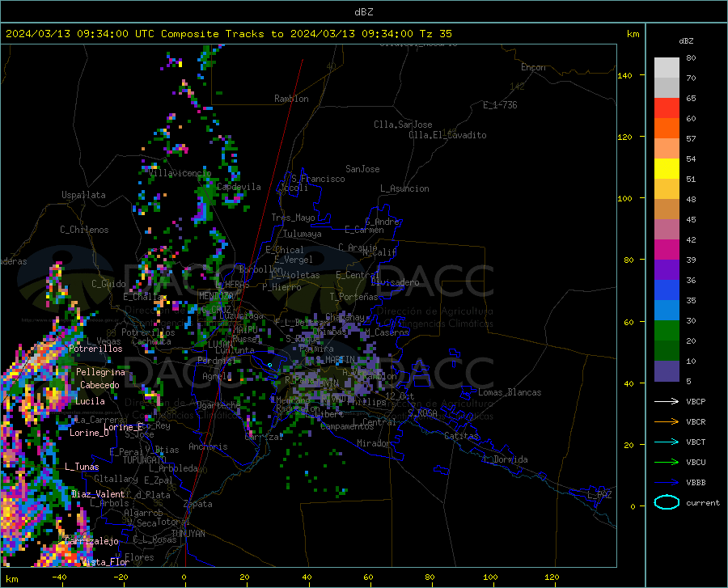Click the Ramblon place label
Viewport: 728px width, 588px height.
tap(291, 99)
